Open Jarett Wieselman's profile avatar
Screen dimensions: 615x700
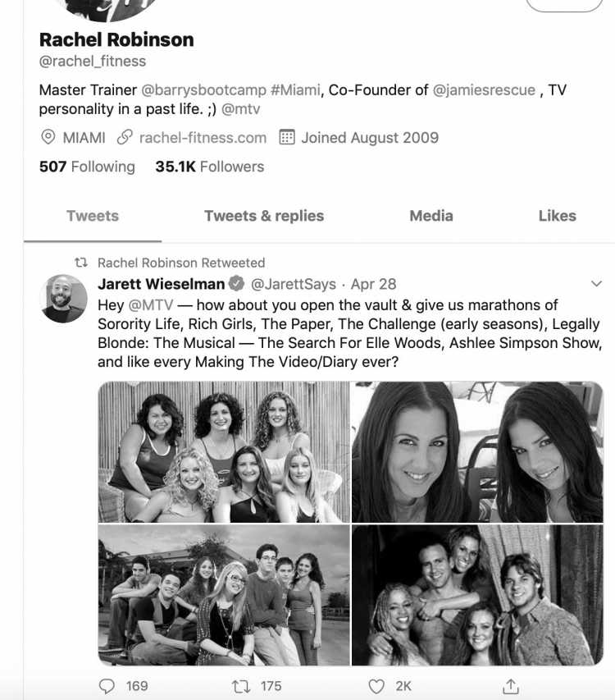point(63,298)
